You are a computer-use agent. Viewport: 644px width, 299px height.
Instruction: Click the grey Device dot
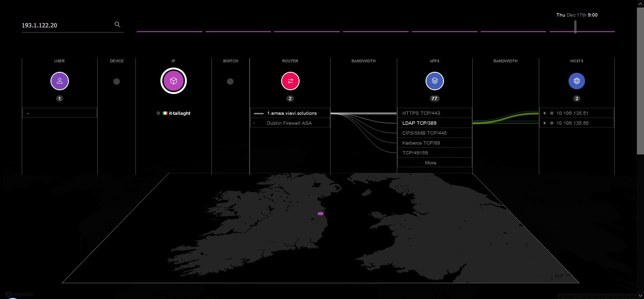117,81
